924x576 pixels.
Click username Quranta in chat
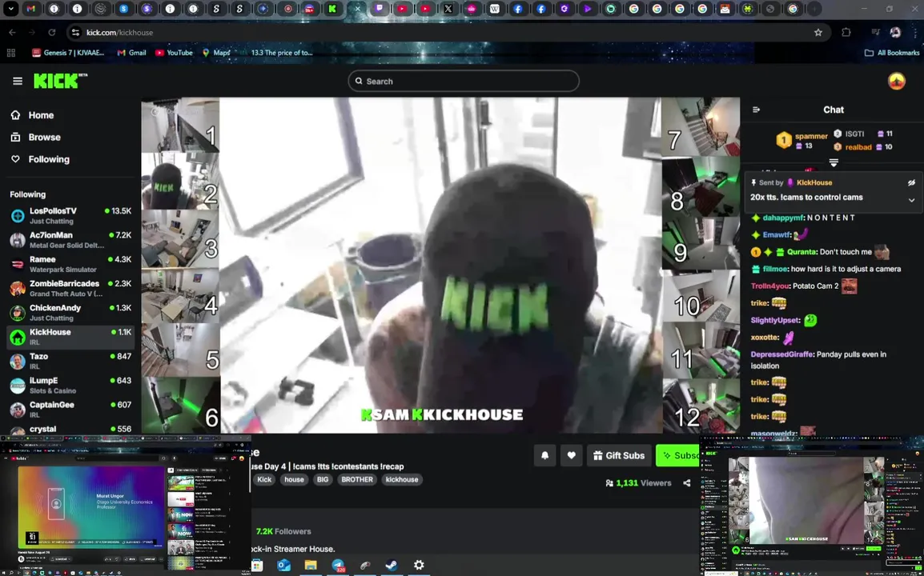point(802,252)
